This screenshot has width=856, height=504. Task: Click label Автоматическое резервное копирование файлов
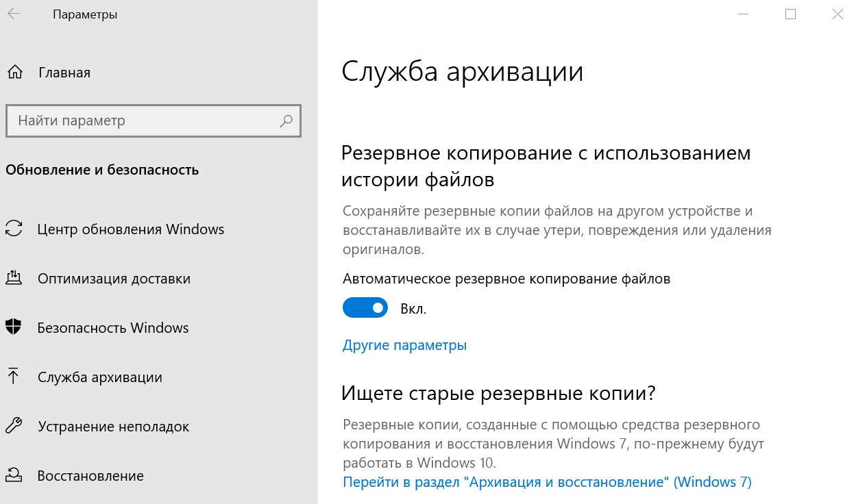point(506,279)
